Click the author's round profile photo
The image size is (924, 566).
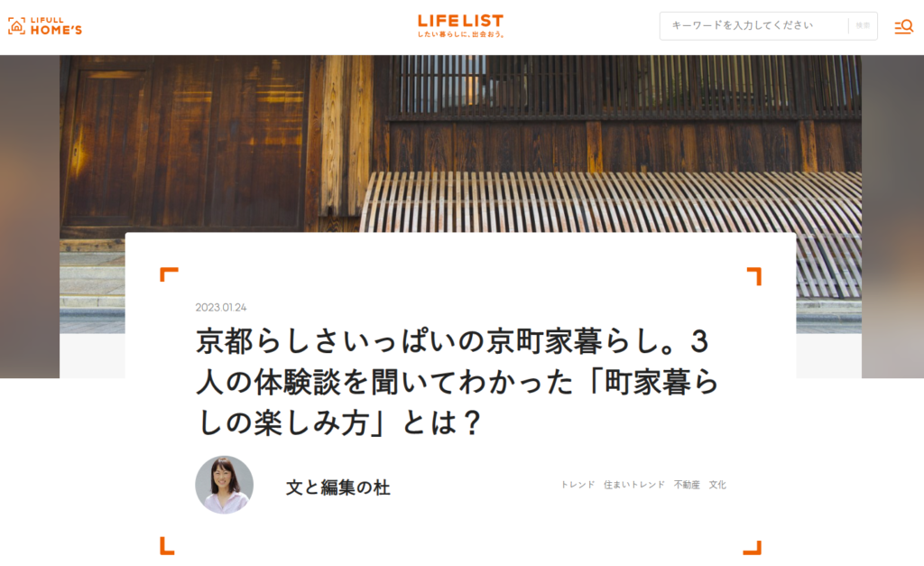[x=225, y=485]
